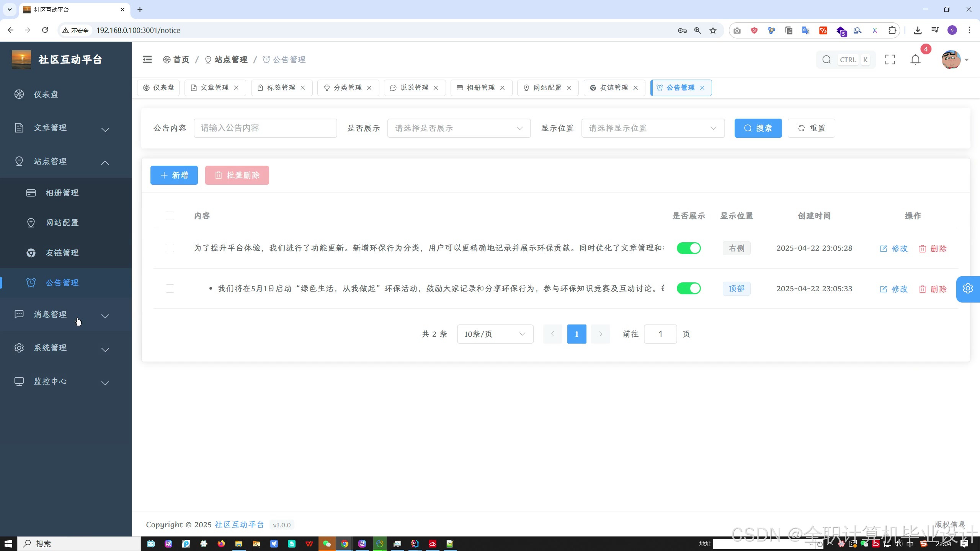
Task: Tick the checkbox for the 顶部 notice row
Action: pyautogui.click(x=170, y=289)
